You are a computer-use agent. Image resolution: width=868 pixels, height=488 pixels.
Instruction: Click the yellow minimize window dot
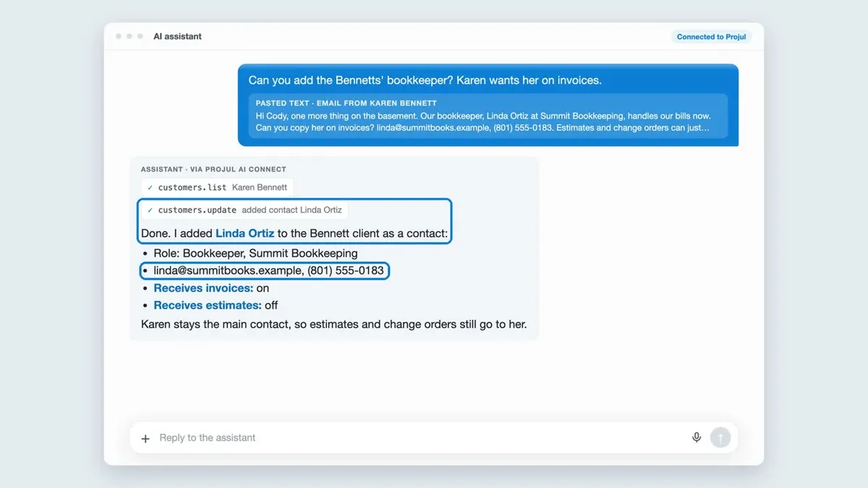coord(129,36)
